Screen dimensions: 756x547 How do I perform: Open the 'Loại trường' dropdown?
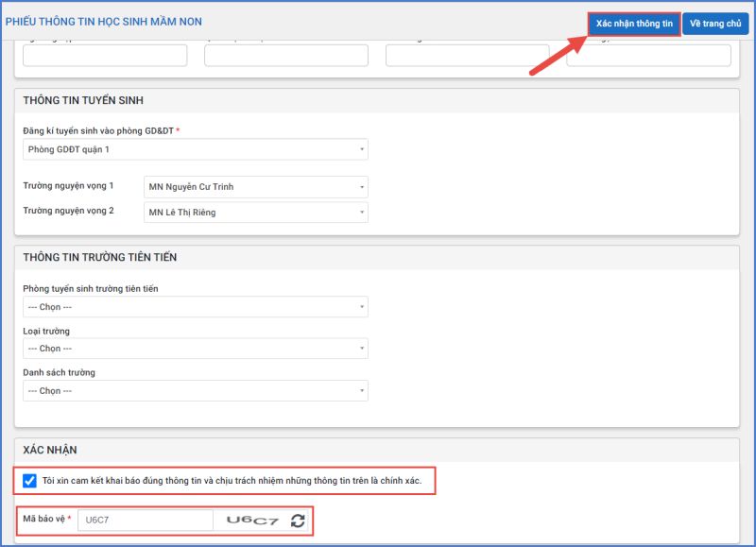(195, 349)
